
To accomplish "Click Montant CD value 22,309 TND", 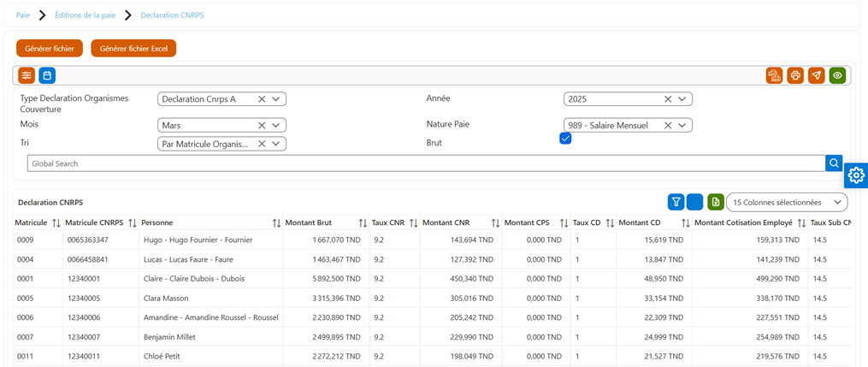I will pos(664,317).
